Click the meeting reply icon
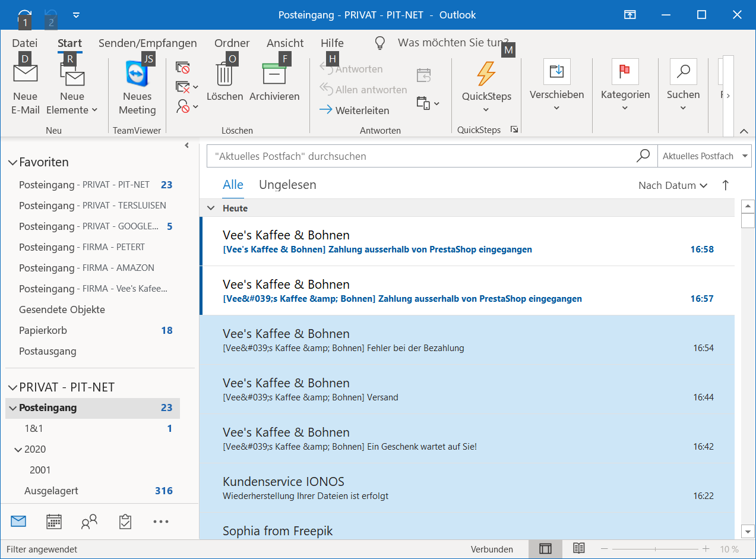Screen dimensions: 756x559 (423, 75)
